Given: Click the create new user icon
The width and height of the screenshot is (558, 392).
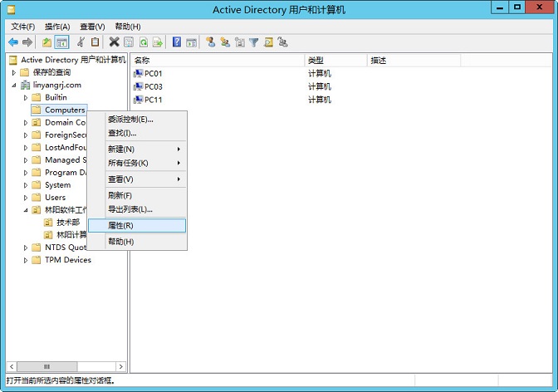Looking at the screenshot, I should [210, 42].
